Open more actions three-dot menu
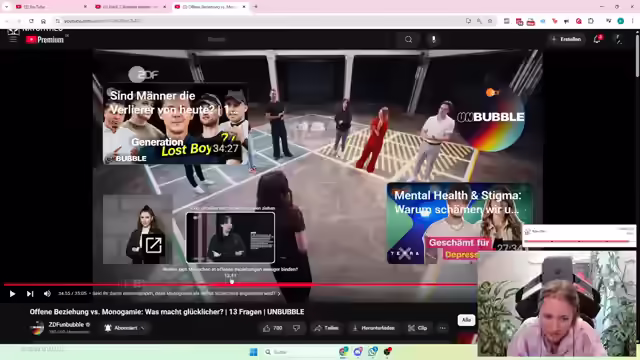Screen dimensions: 640x360 442,328
